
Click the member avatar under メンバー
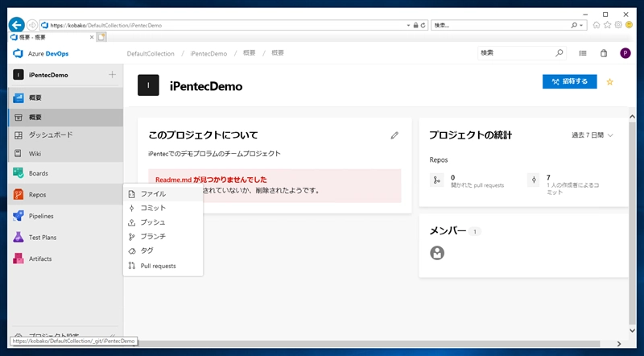coord(437,253)
